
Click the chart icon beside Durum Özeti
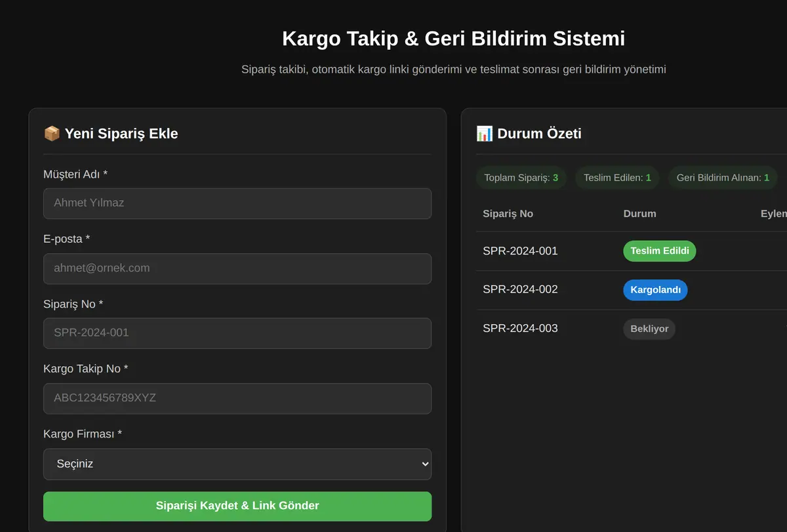tap(485, 134)
